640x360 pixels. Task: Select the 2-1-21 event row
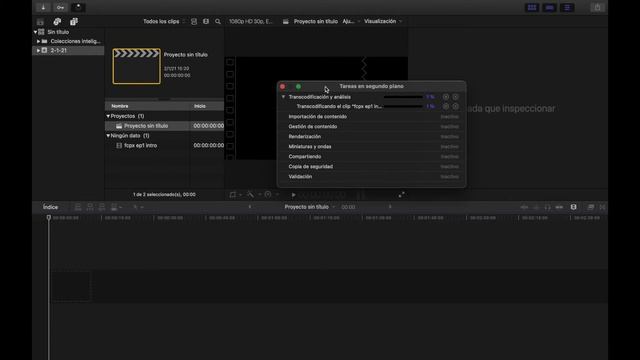(x=68, y=51)
